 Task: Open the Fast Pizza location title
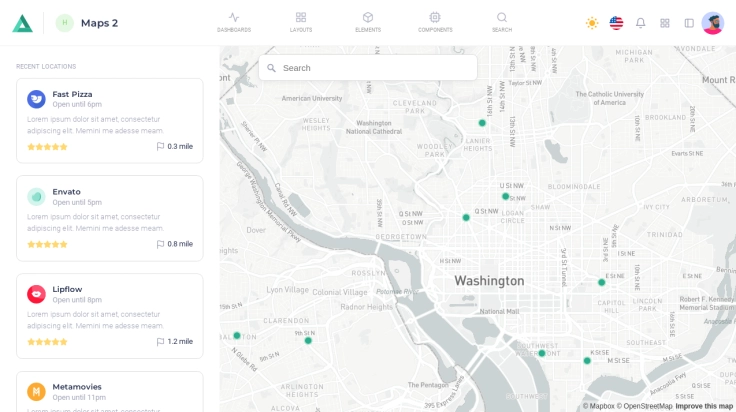72,94
